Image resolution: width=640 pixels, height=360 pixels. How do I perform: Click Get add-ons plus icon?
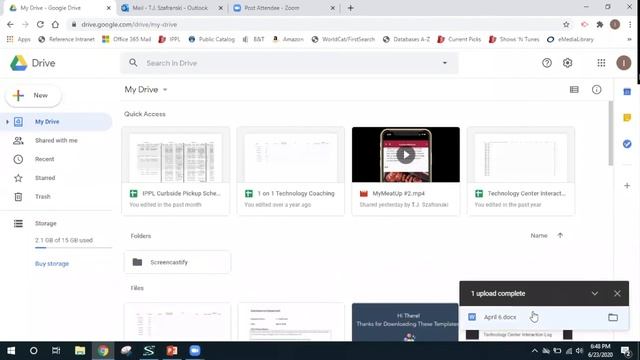point(627,186)
